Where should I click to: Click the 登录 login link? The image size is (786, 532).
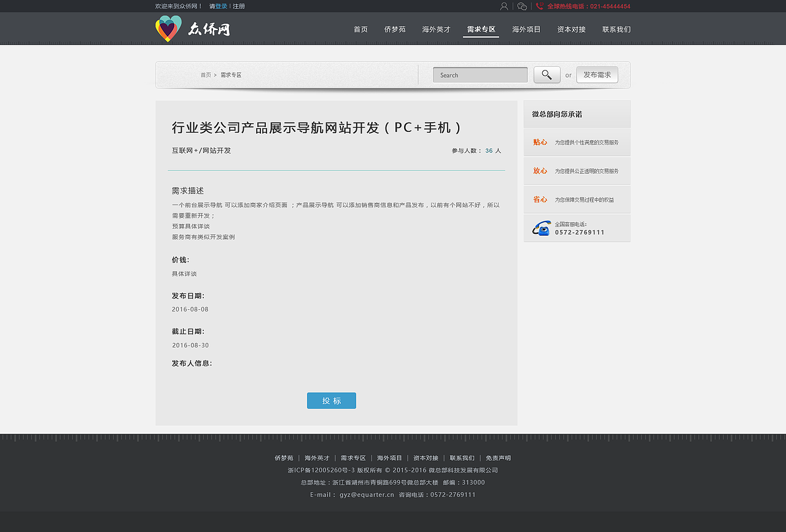point(221,6)
